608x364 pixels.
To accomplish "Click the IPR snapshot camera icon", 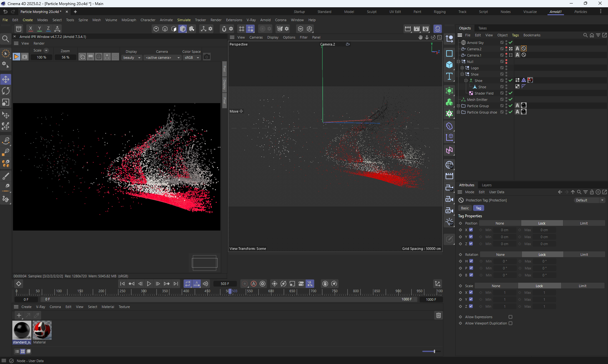I will pos(207,57).
